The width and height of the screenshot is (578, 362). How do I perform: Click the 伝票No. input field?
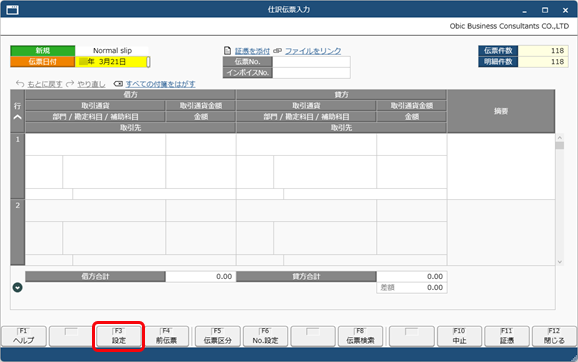pyautogui.click(x=311, y=62)
